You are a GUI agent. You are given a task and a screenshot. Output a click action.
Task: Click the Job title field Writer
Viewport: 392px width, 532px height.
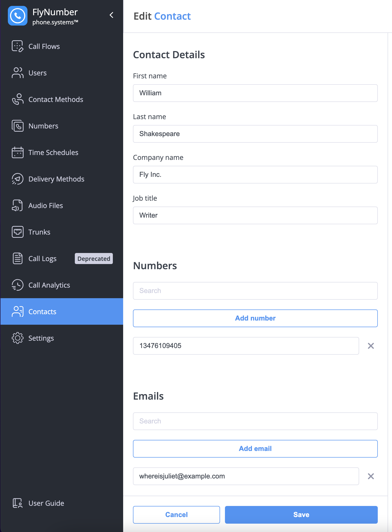(x=255, y=215)
